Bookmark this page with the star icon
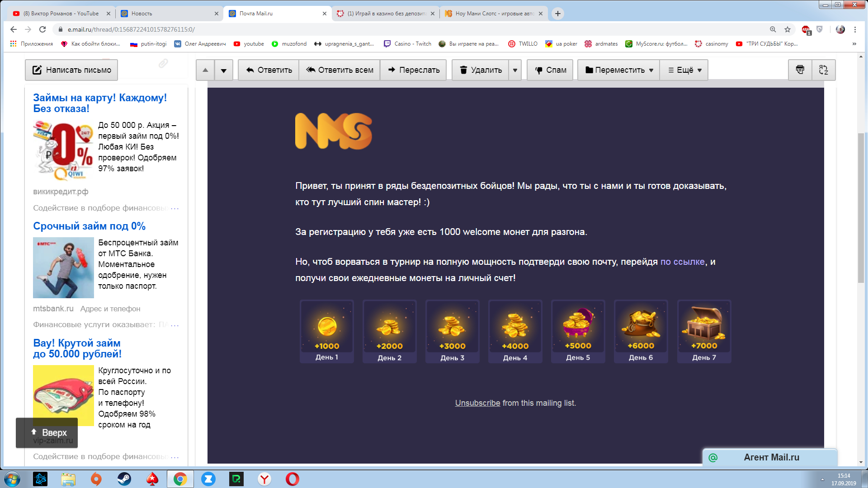 tap(788, 29)
